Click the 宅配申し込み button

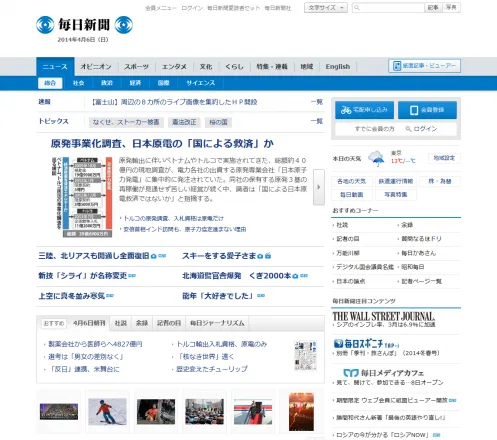click(x=364, y=110)
